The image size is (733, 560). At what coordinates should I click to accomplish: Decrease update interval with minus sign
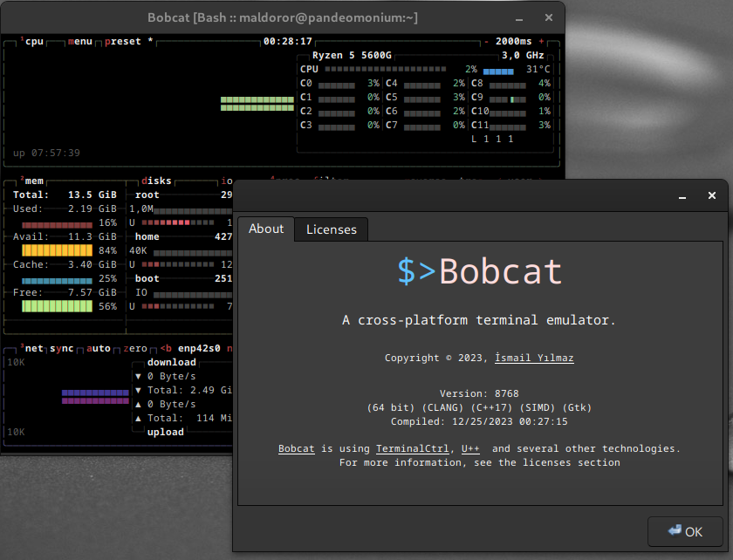(486, 41)
